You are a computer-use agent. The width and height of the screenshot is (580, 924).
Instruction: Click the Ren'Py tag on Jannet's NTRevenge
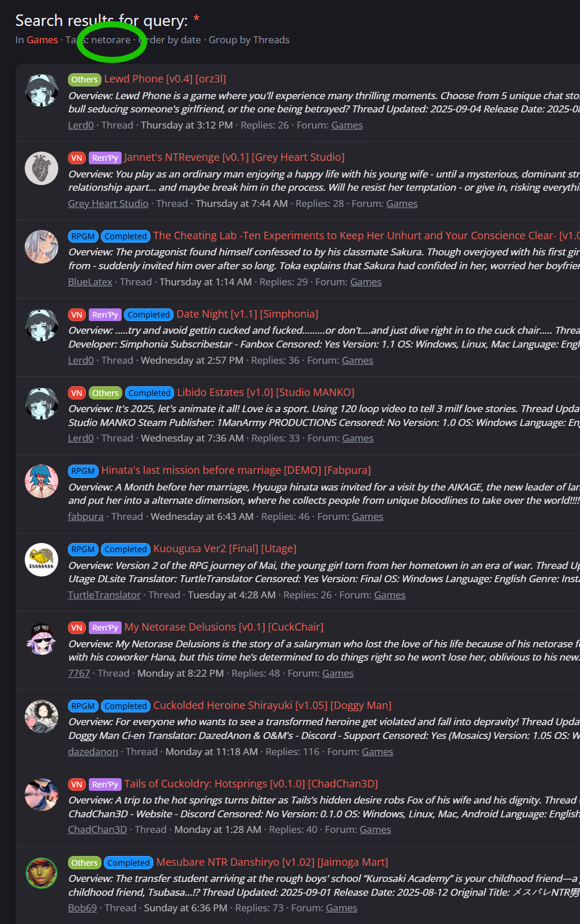[105, 158]
